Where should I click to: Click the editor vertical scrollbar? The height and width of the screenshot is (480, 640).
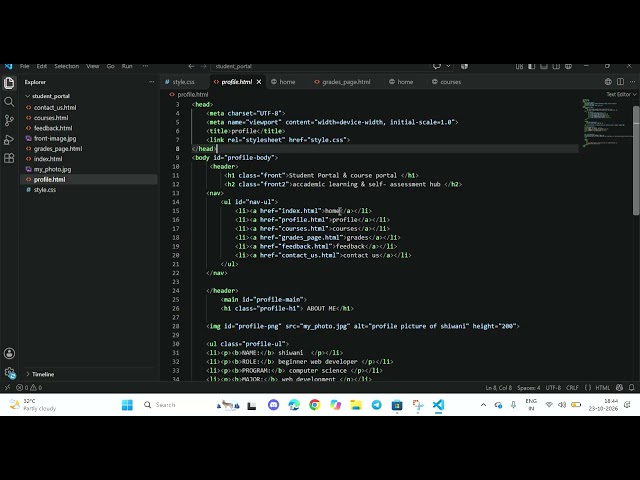(x=636, y=160)
